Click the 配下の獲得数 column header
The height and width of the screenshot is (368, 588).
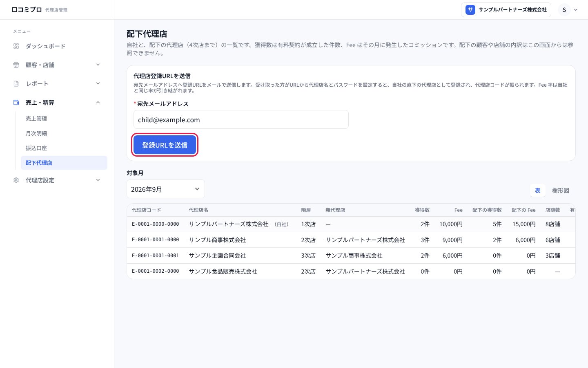coord(487,210)
